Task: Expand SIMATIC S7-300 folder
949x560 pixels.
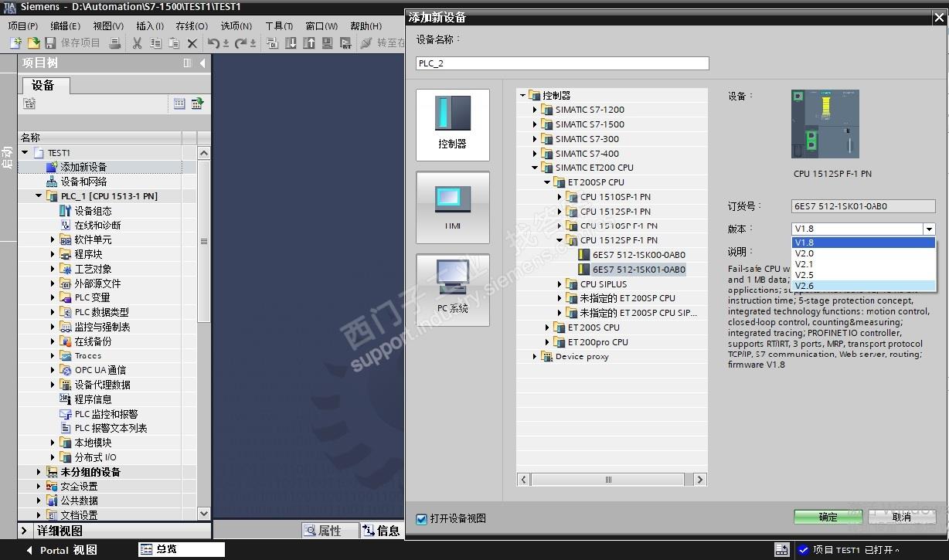Action: 535,139
